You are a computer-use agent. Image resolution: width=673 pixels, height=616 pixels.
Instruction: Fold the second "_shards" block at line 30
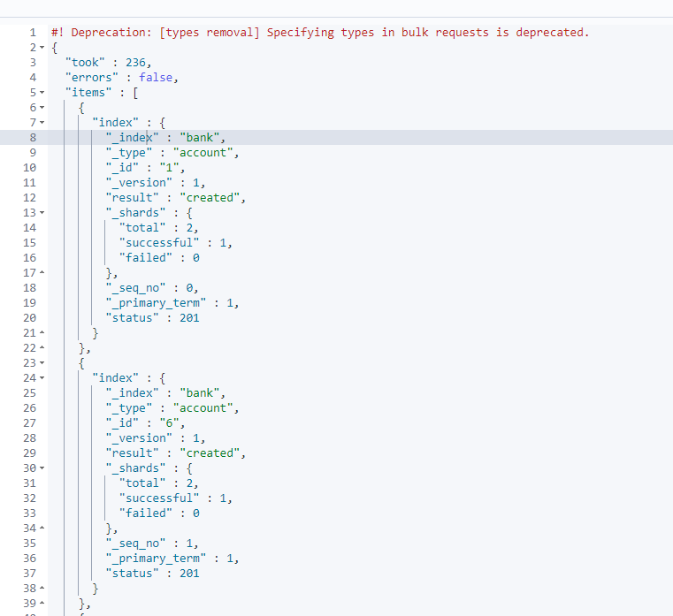coord(42,468)
